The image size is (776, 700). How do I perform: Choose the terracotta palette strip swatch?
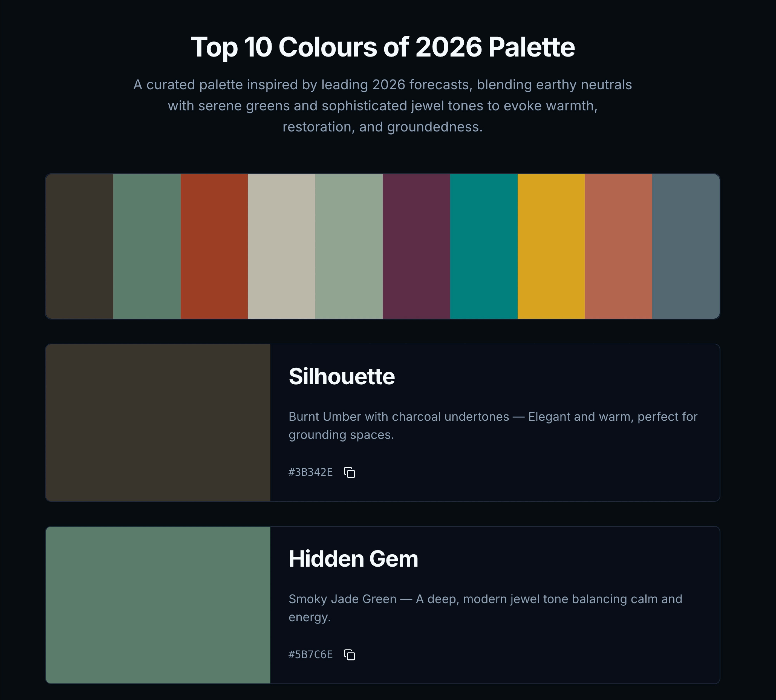click(618, 246)
